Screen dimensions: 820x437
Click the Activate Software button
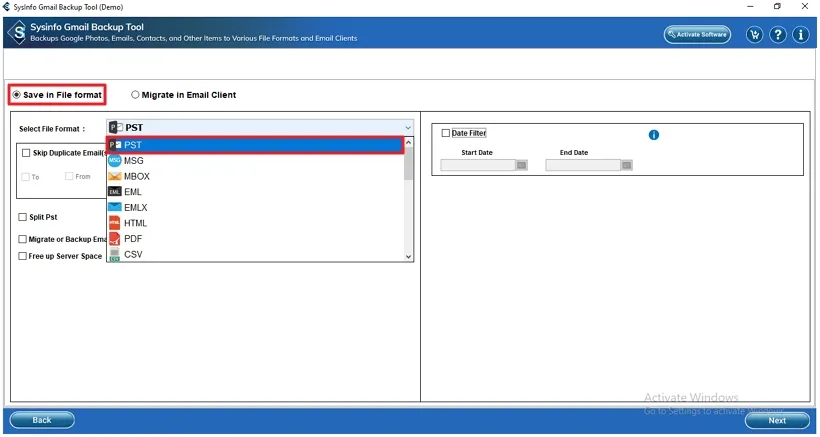tap(697, 35)
